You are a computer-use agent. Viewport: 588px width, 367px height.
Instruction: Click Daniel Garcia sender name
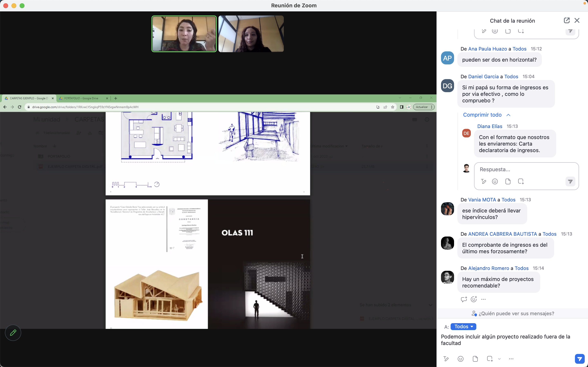coord(483,76)
